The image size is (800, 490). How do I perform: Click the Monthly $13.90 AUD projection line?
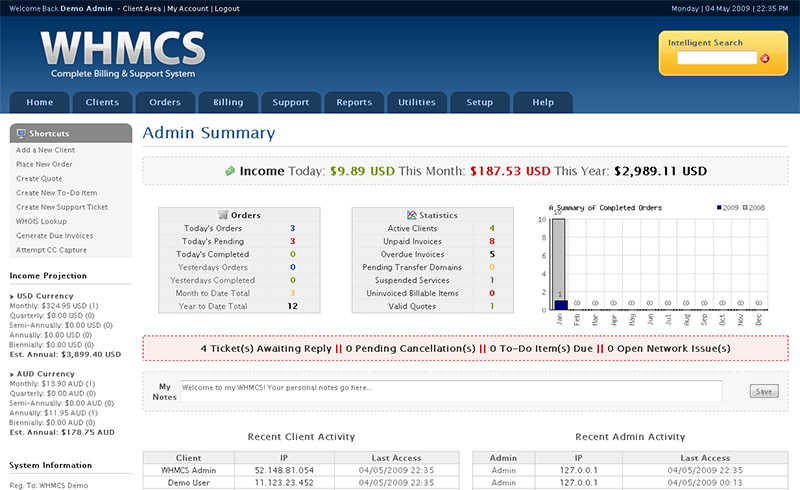click(52, 384)
